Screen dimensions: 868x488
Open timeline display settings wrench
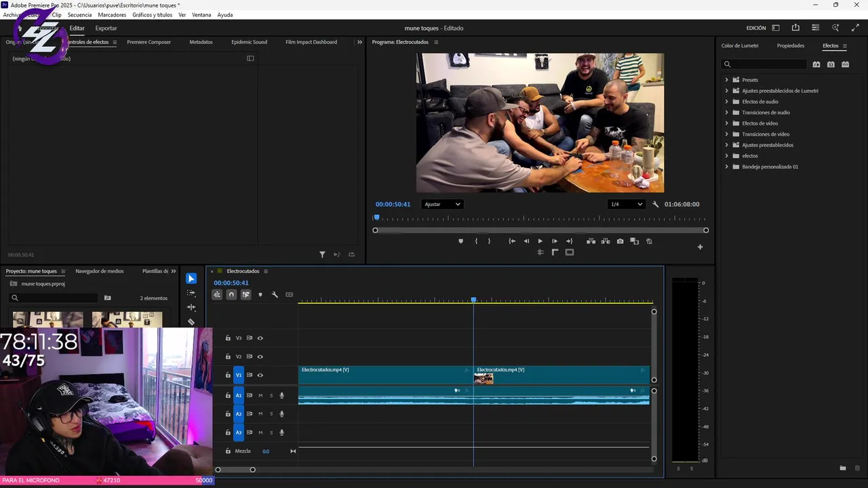pos(275,295)
